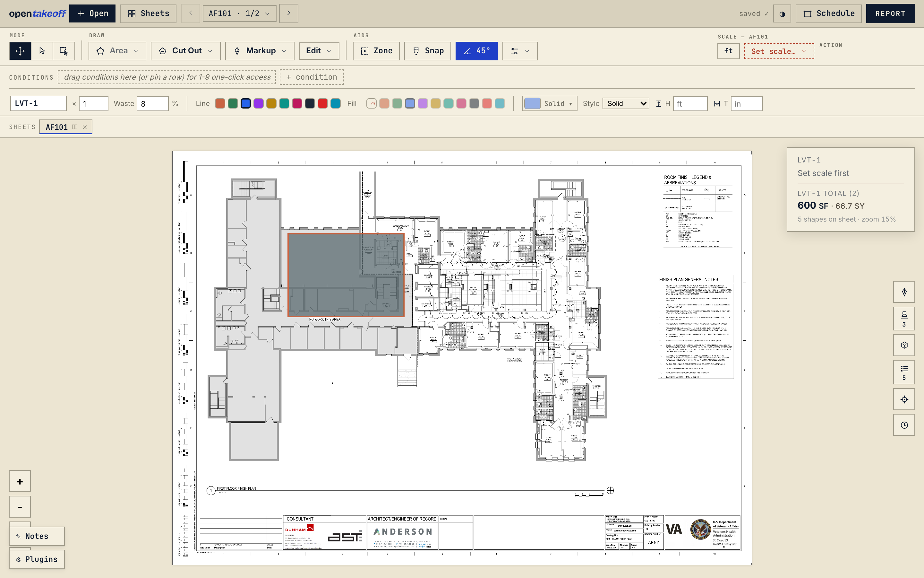Click the 600 SF total readout
The image size is (924, 578).
point(812,206)
